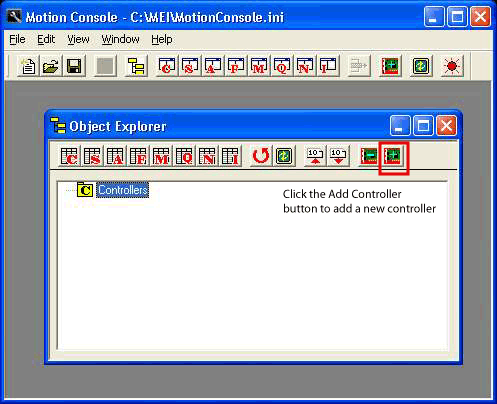Click the yellow C folder icon in the tree
Image resolution: width=497 pixels, height=404 pixels.
coord(85,190)
